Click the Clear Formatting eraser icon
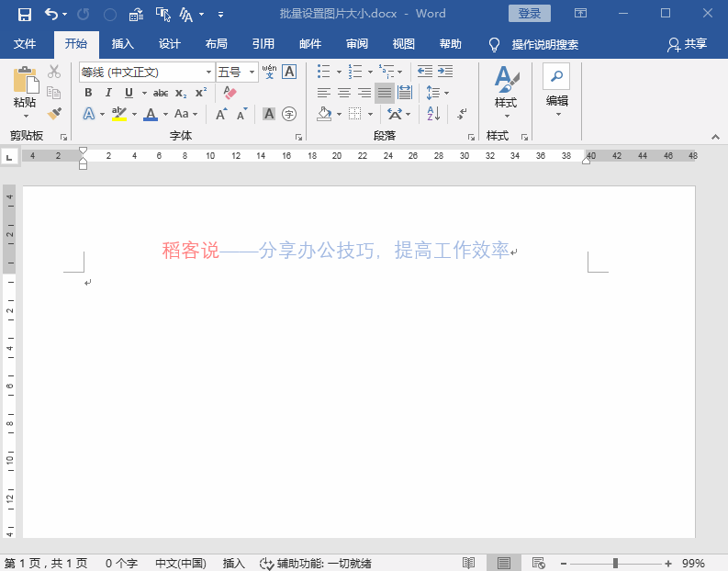The height and width of the screenshot is (571, 728). coord(230,93)
